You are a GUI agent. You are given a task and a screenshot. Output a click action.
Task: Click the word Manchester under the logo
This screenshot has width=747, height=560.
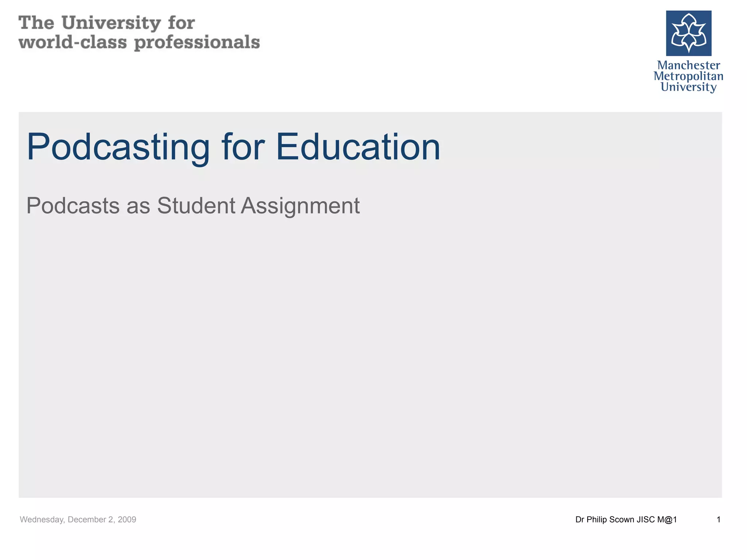688,65
